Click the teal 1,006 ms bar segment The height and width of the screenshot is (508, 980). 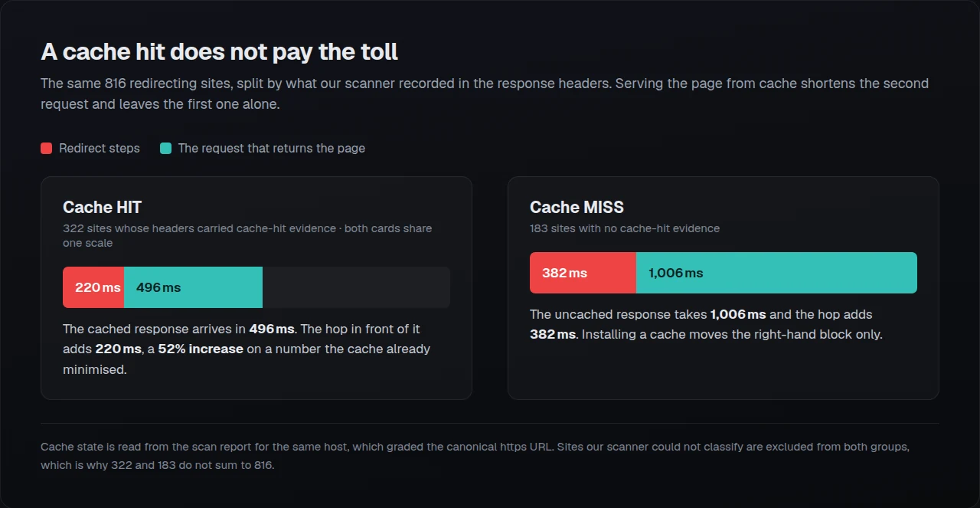(x=776, y=273)
